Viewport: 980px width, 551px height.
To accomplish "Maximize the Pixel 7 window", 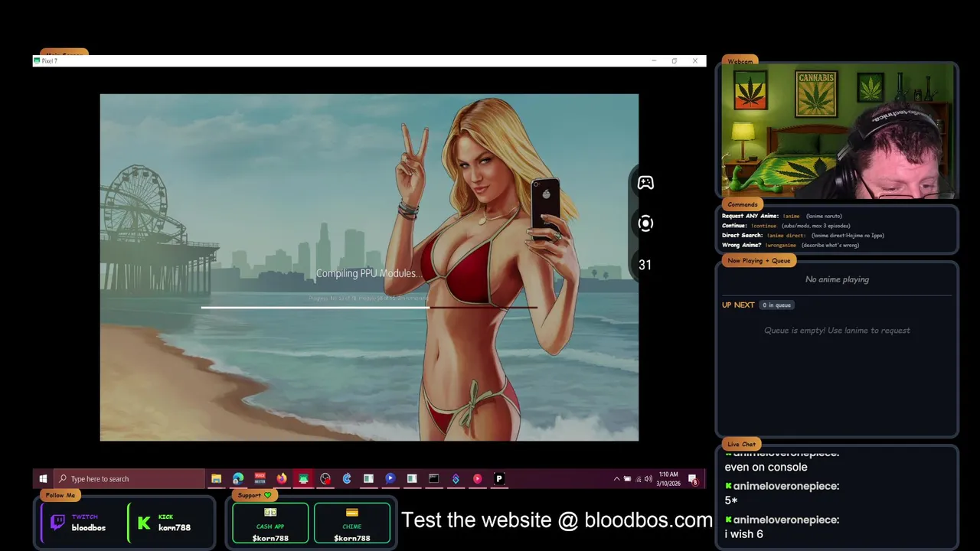I will pos(675,61).
